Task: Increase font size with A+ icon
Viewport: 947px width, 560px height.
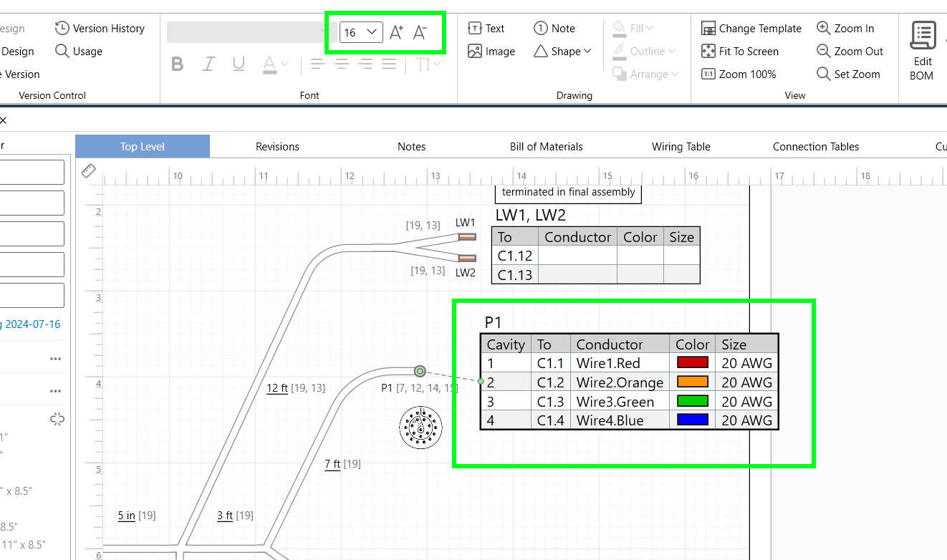Action: pos(396,32)
